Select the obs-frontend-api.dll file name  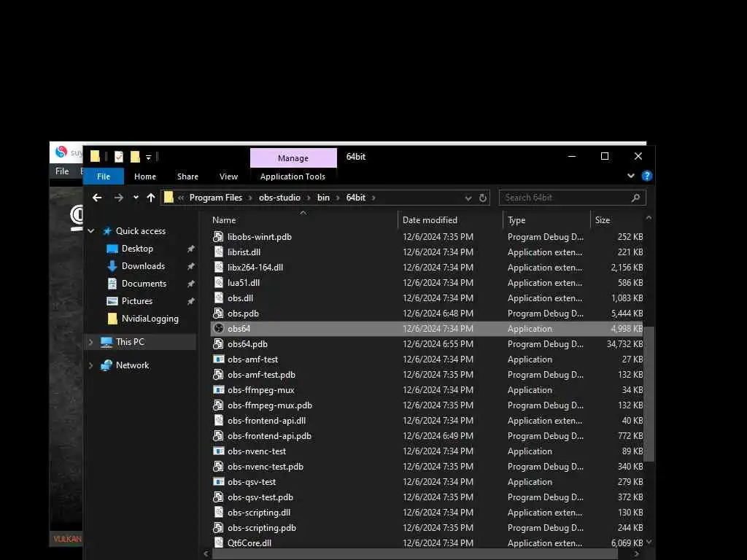pyautogui.click(x=267, y=421)
